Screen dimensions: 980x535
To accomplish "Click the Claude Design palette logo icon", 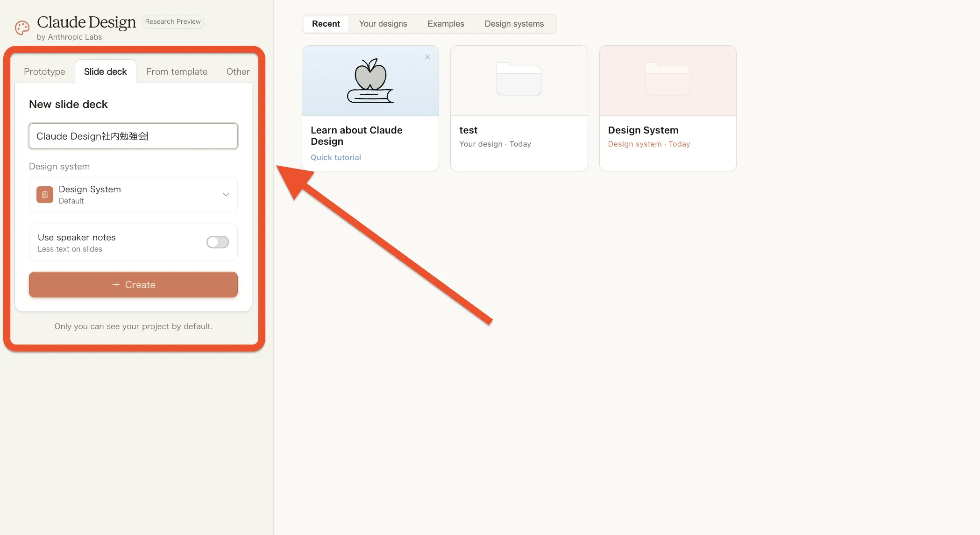I will pyautogui.click(x=22, y=28).
